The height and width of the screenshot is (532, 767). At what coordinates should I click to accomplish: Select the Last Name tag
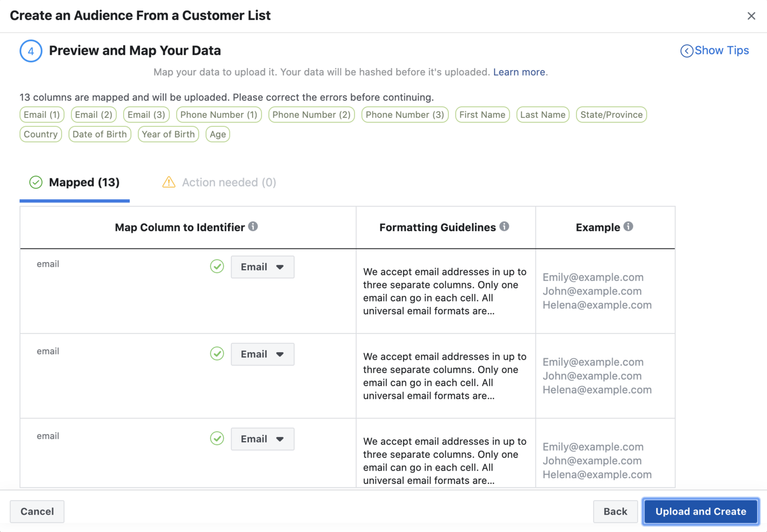[543, 114]
